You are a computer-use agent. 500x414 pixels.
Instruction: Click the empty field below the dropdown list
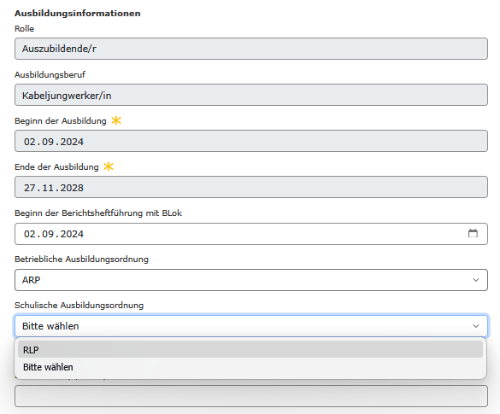pyautogui.click(x=251, y=396)
